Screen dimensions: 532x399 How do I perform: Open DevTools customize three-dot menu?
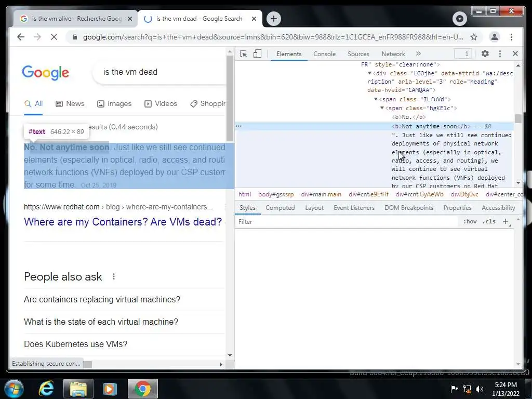[500, 54]
